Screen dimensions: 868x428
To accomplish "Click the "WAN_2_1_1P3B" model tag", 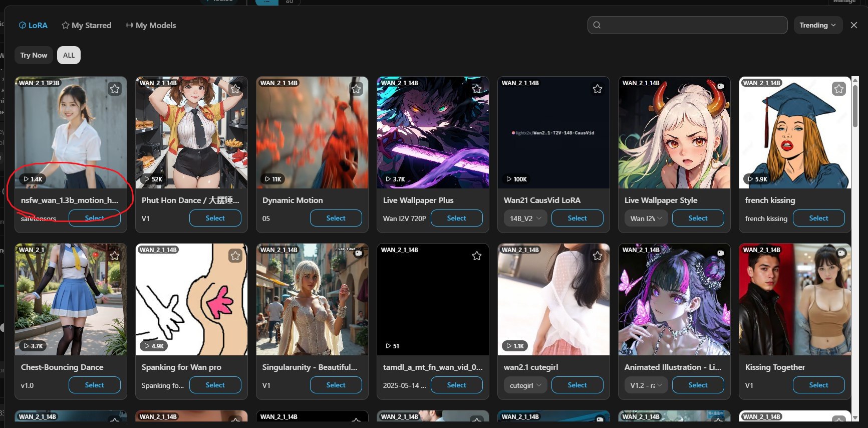I will tap(39, 83).
